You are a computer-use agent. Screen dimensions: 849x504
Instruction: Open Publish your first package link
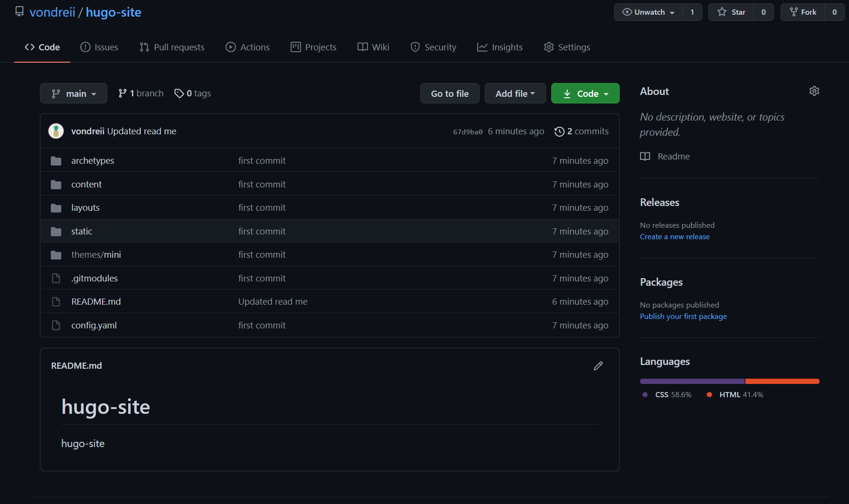coord(683,316)
